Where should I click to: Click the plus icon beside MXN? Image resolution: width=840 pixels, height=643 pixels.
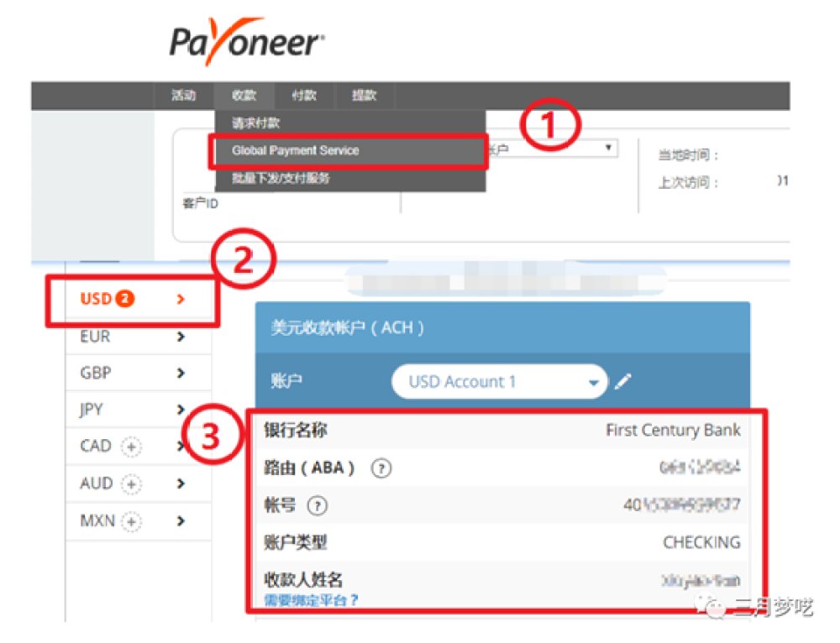(x=131, y=521)
